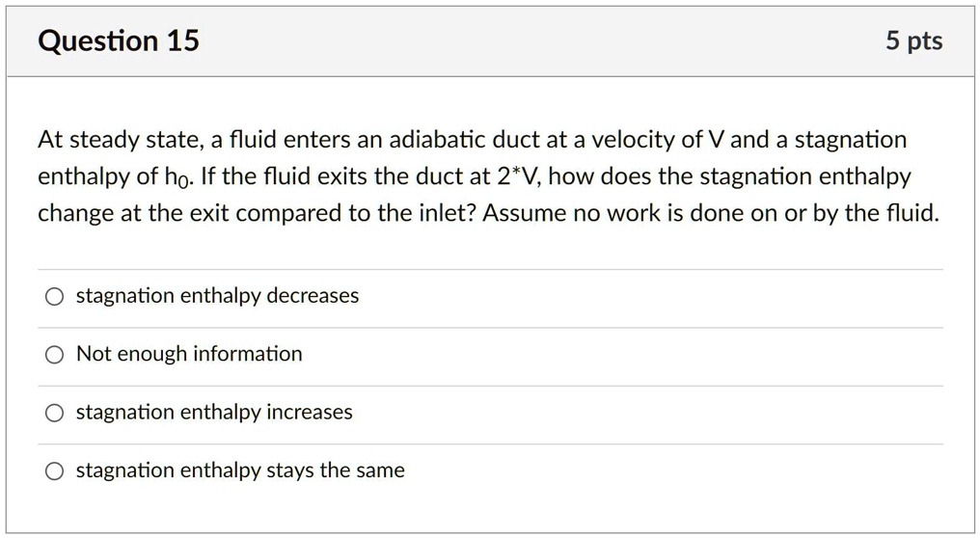
Task: Choose the "Not enough information" radio circle
Action: point(55,355)
